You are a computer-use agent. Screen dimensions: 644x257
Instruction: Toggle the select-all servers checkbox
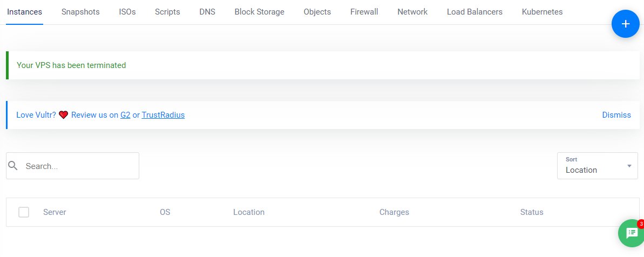click(x=24, y=212)
